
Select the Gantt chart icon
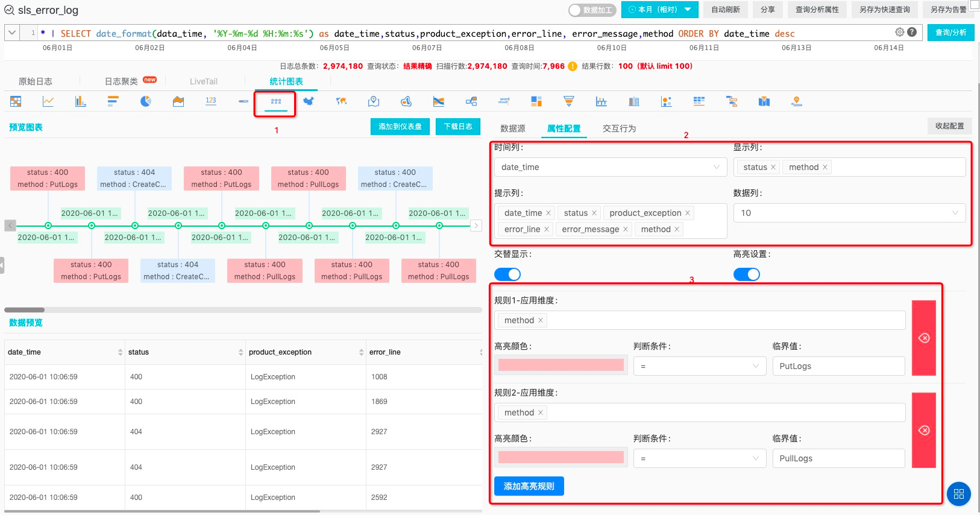point(732,101)
